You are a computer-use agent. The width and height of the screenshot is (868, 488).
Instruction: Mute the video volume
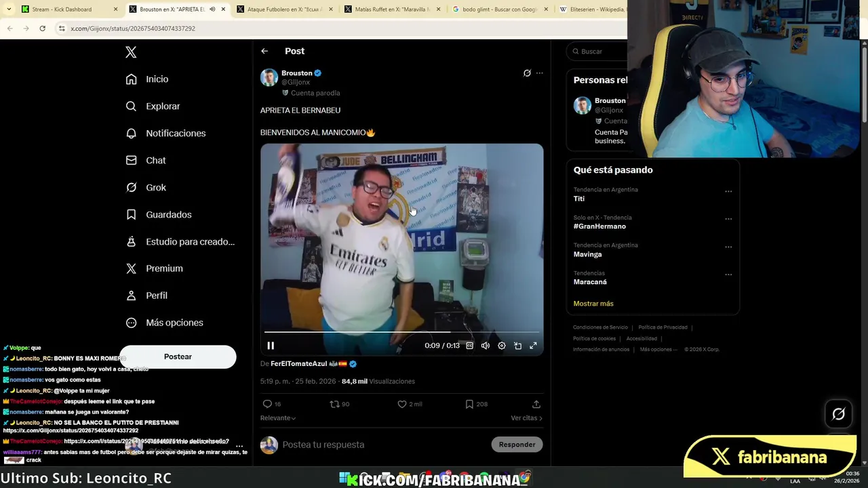pos(486,346)
